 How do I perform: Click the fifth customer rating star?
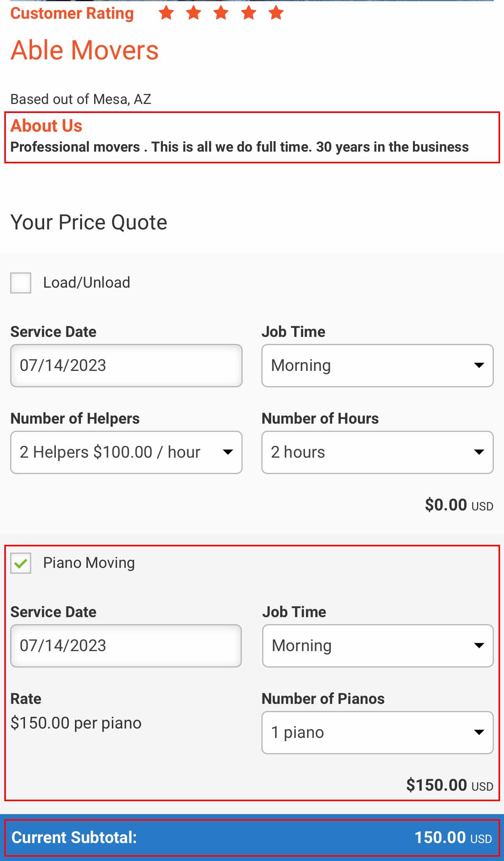pos(276,13)
